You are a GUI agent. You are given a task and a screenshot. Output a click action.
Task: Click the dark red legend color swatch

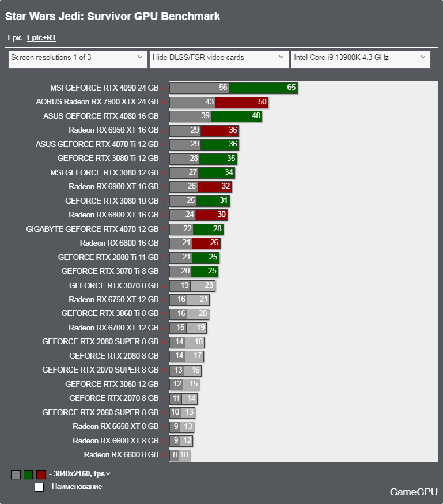point(41,475)
